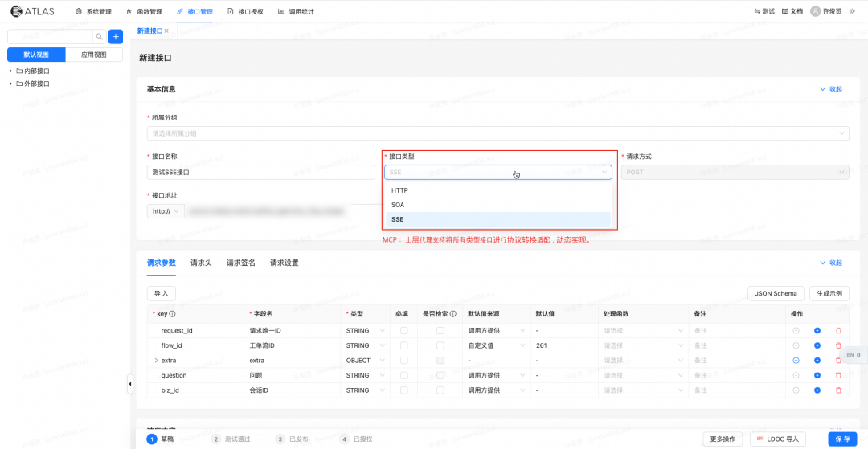The image size is (868, 449).
Task: Open the 调用统计 menu
Action: tap(296, 11)
